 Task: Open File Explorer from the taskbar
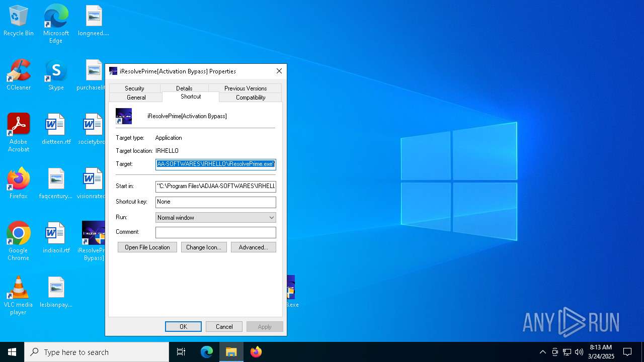(231, 352)
